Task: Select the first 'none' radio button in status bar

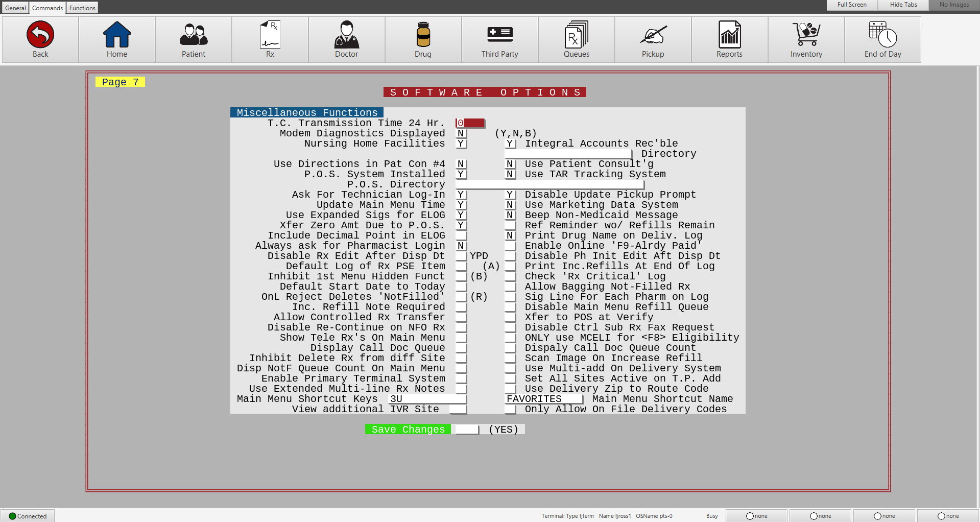Action: pos(750,516)
